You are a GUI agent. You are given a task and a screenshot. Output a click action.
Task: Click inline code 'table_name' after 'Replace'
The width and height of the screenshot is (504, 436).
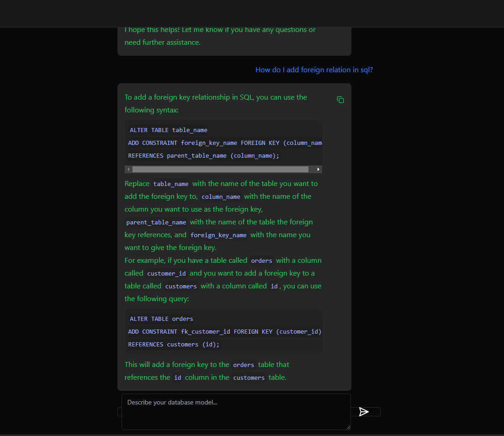171,184
